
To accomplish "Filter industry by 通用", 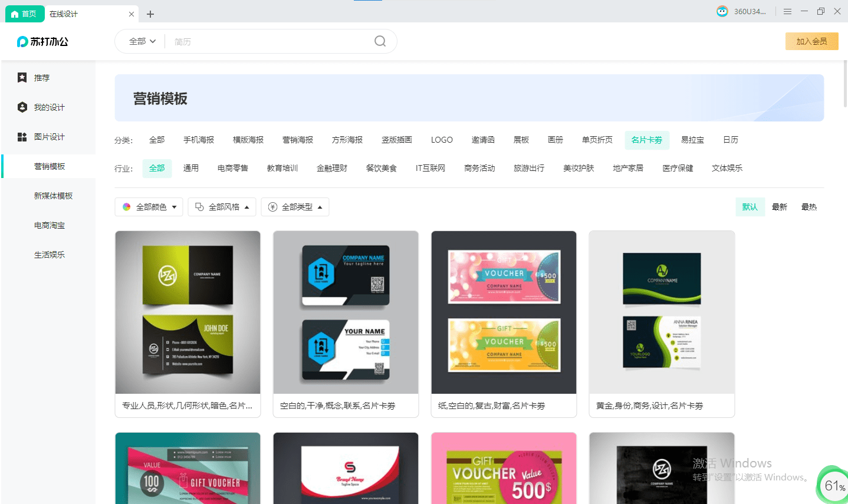I will (191, 168).
